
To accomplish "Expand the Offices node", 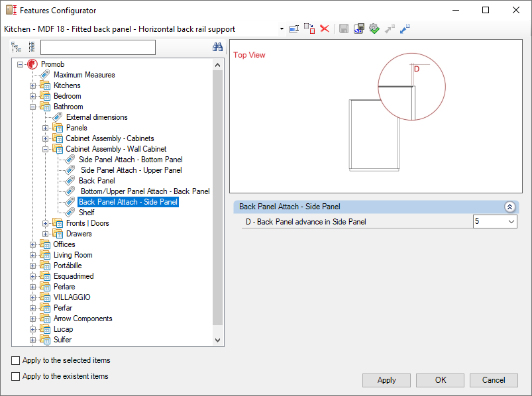I will (33, 244).
